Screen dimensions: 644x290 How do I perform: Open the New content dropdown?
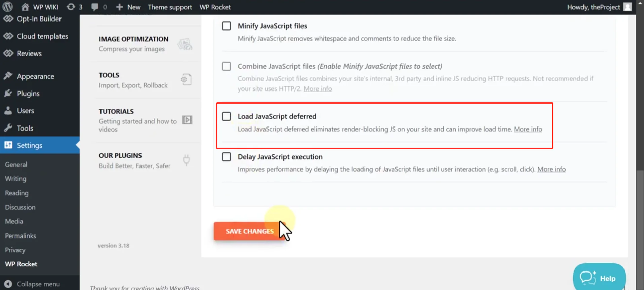[128, 7]
